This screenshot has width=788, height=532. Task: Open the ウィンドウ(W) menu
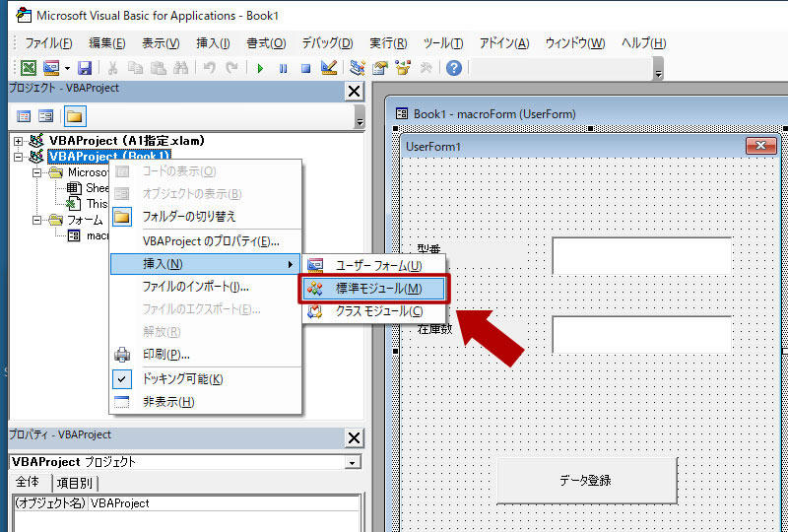coord(575,43)
